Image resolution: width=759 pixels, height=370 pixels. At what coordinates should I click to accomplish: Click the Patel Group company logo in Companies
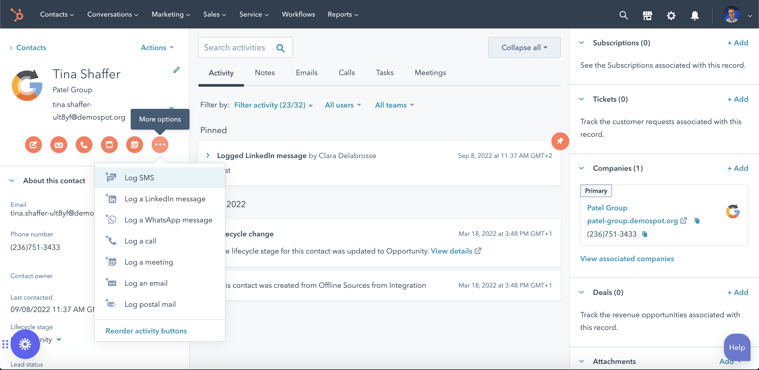point(733,211)
